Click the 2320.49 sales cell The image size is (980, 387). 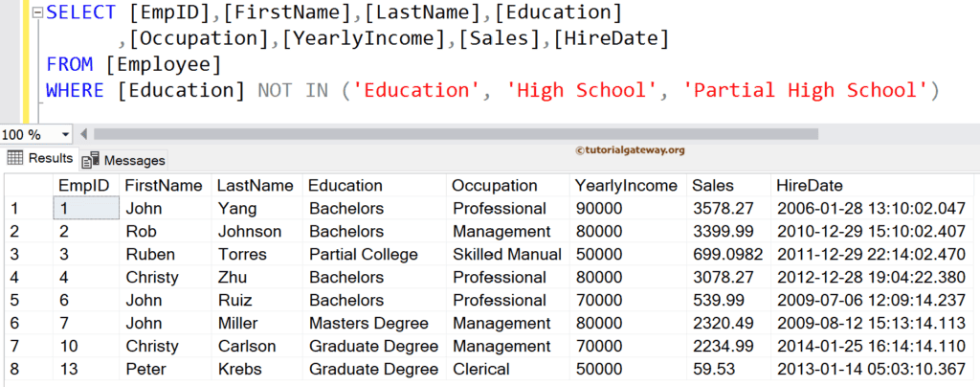(x=728, y=323)
